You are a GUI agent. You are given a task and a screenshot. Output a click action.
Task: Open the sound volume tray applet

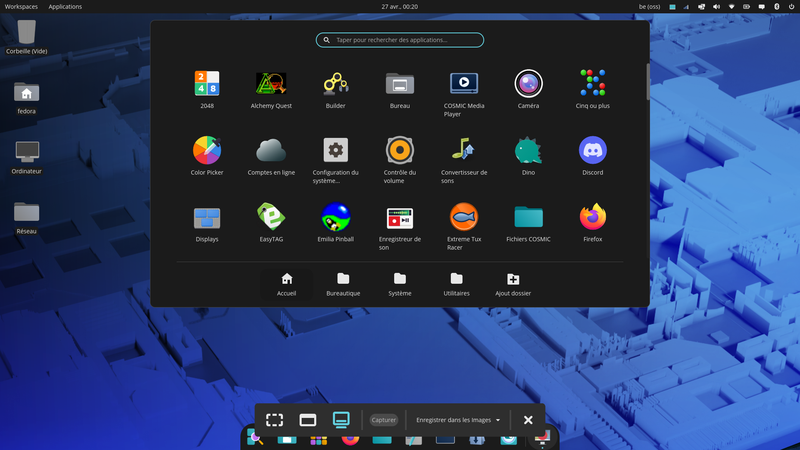(716, 7)
